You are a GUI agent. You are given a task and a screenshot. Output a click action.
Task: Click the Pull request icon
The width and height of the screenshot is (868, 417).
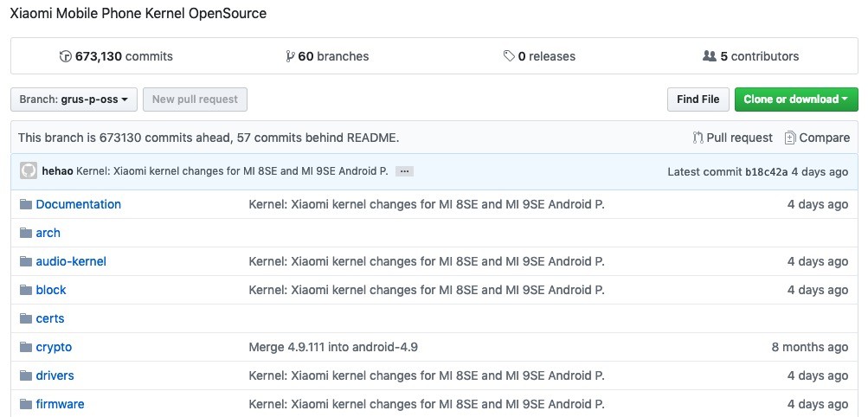698,138
